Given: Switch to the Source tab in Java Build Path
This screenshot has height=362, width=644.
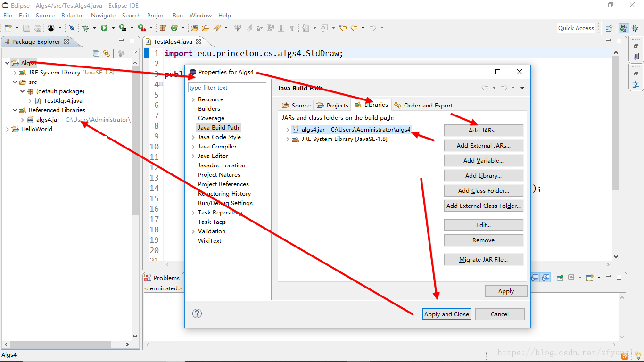Looking at the screenshot, I should tap(297, 105).
